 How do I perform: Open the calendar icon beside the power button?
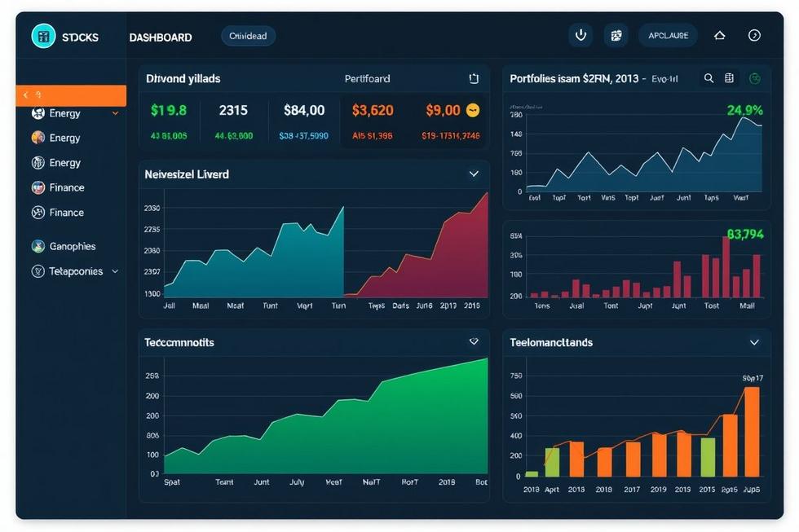tap(616, 35)
